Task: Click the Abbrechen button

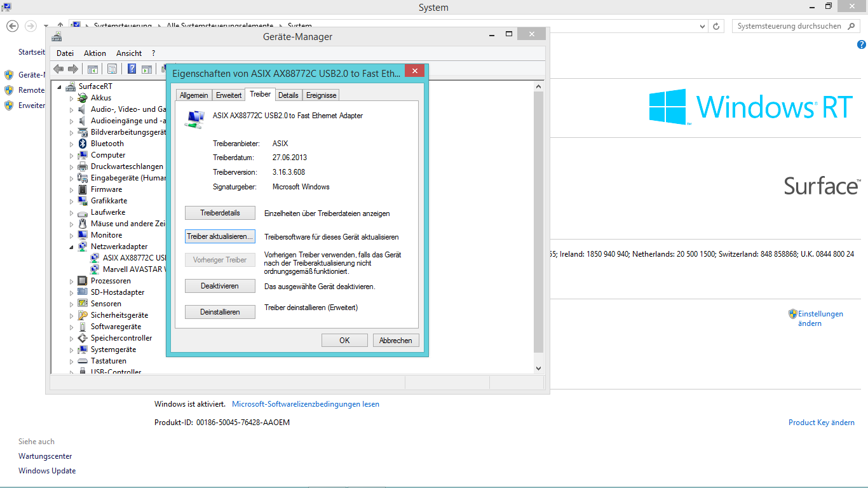Action: pos(396,341)
